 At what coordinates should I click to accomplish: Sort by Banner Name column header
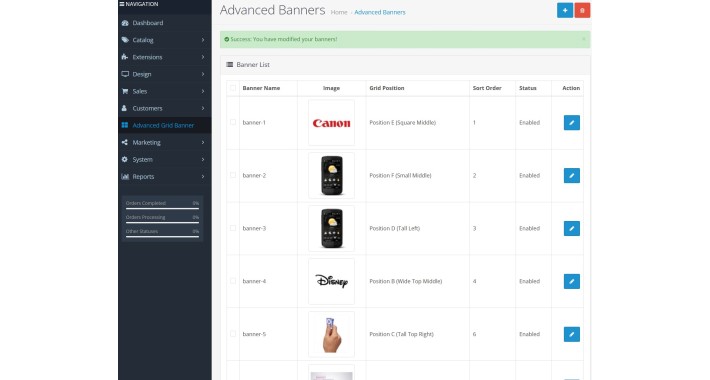(x=261, y=88)
